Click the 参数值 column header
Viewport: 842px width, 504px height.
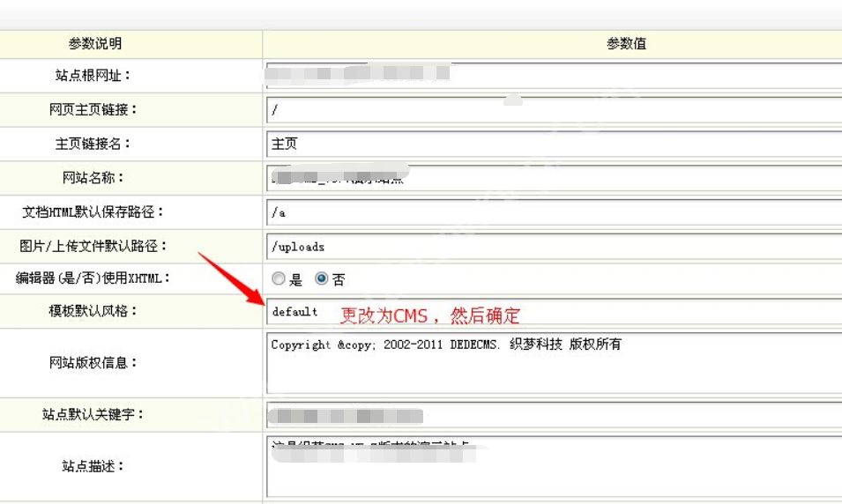click(x=626, y=43)
